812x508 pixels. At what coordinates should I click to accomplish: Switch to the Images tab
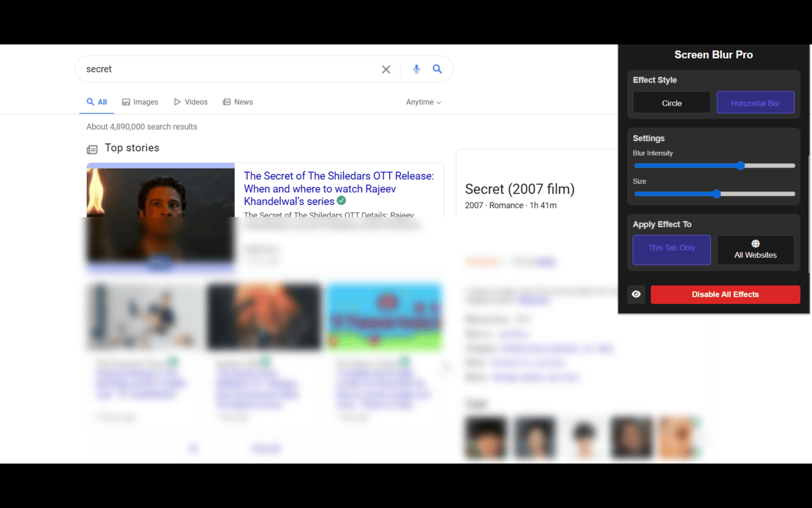pos(140,102)
